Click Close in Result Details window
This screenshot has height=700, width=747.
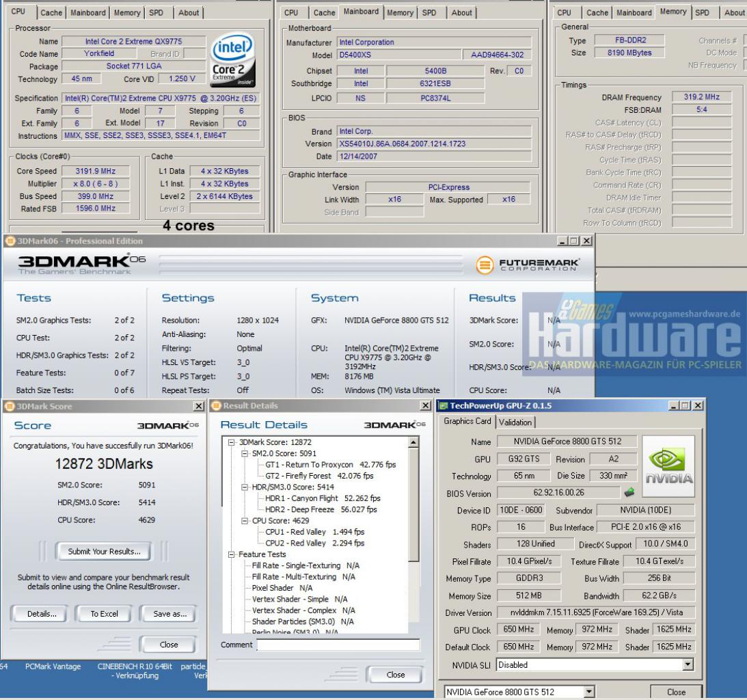(x=396, y=674)
